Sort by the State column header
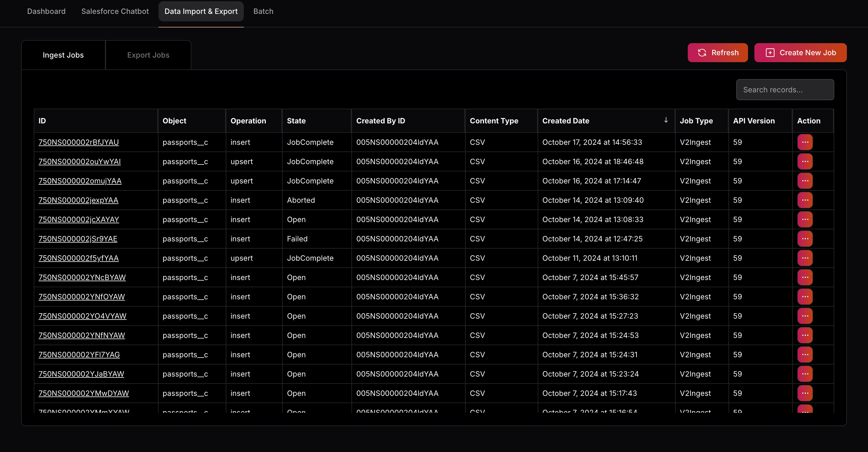The width and height of the screenshot is (868, 452). [296, 121]
